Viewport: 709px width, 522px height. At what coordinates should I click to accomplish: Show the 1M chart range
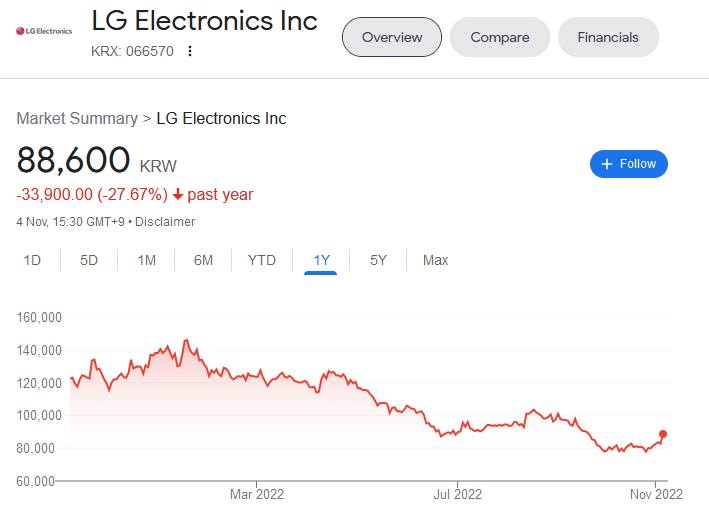coord(146,260)
